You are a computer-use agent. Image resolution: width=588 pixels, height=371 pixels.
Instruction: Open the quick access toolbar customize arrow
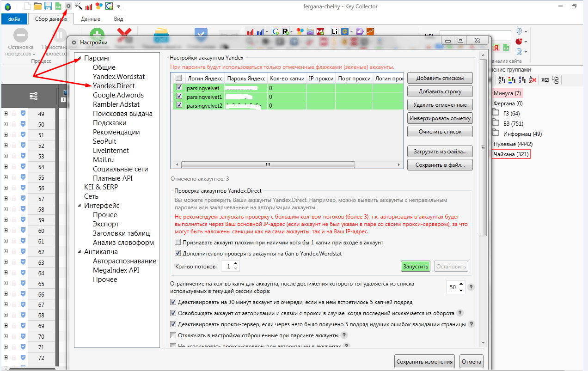coord(119,6)
